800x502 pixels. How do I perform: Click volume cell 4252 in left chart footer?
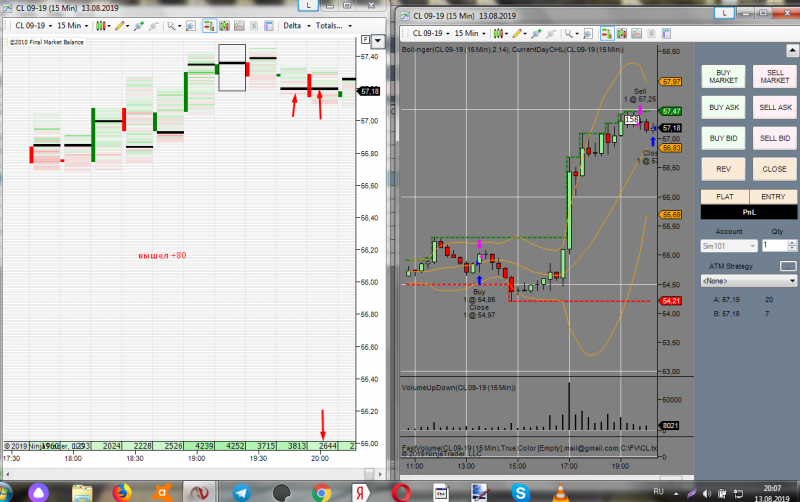coord(230,446)
